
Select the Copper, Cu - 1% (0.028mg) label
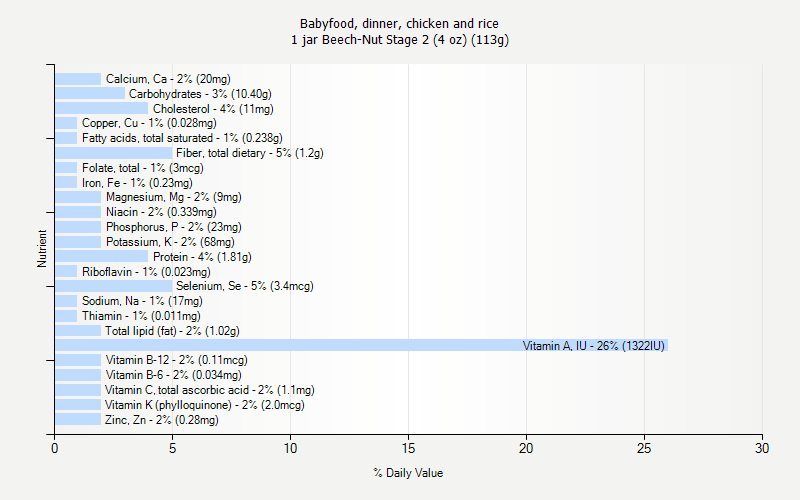click(x=149, y=123)
